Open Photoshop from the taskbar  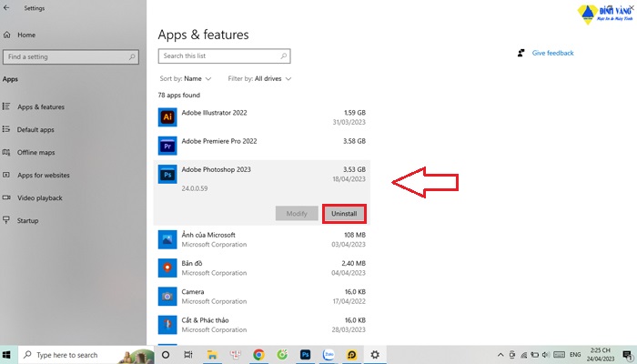click(305, 355)
